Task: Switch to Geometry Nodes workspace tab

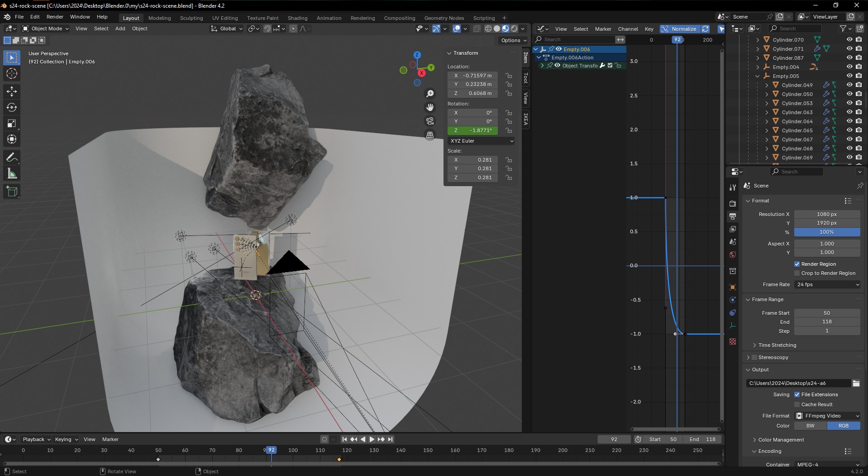Action: (444, 18)
